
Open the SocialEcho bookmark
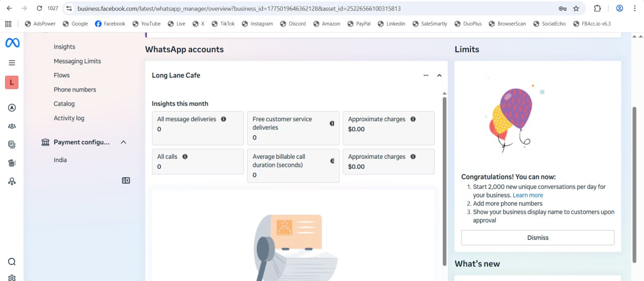tap(549, 24)
